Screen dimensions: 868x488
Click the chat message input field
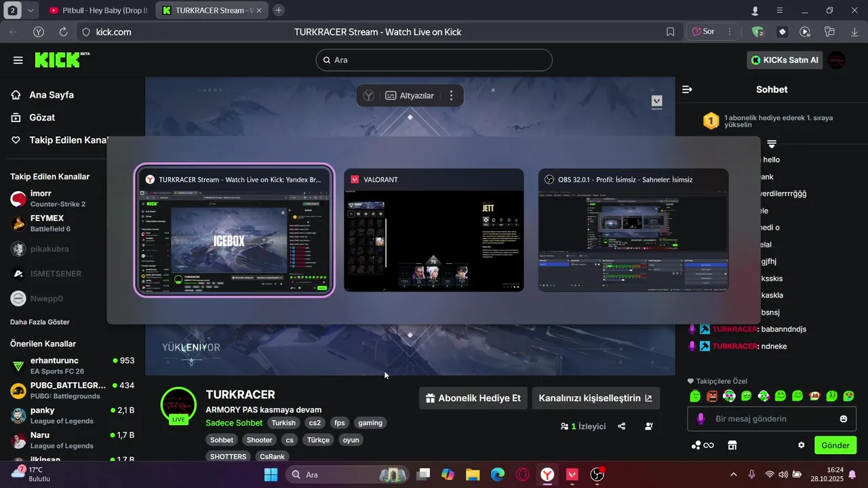tap(772, 419)
